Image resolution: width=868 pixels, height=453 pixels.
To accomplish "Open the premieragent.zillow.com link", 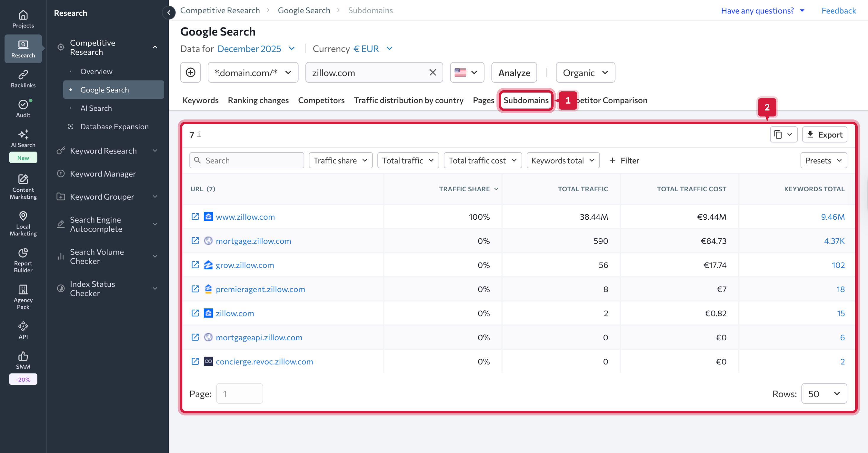I will pos(260,289).
